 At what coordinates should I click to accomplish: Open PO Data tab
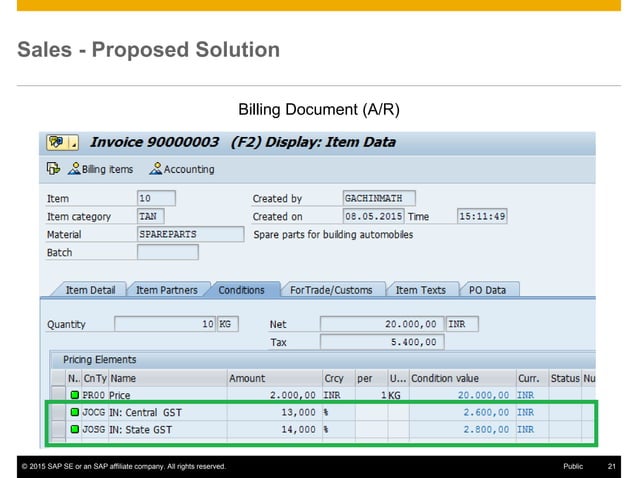point(487,290)
